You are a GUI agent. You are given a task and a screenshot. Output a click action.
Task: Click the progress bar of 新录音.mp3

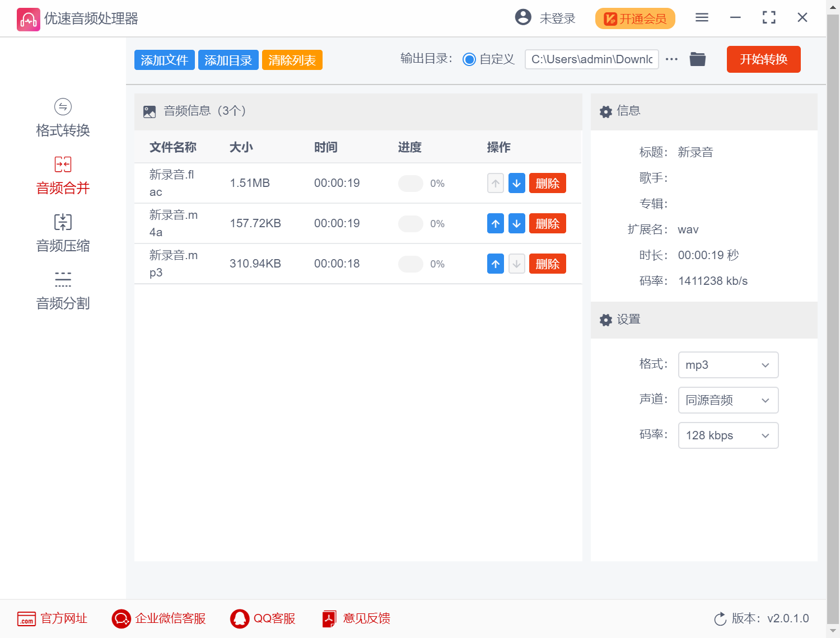[x=410, y=264]
